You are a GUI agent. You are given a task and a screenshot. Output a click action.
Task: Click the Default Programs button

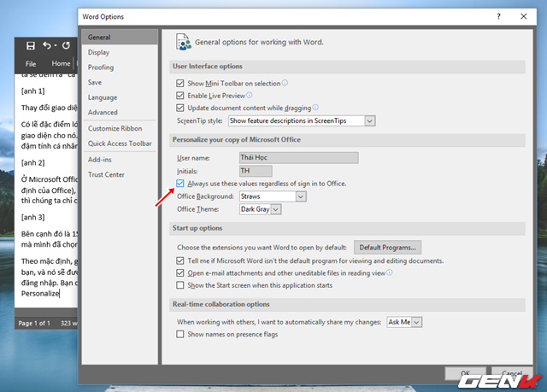click(x=389, y=248)
